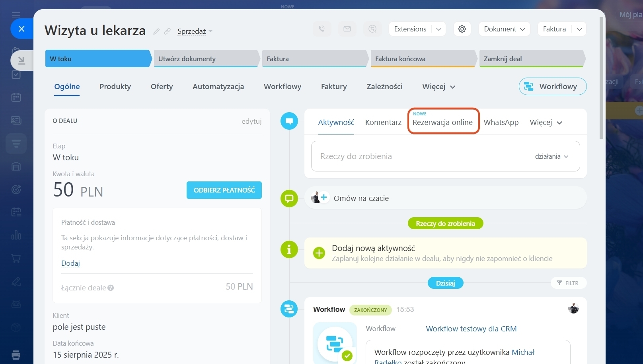The height and width of the screenshot is (364, 643).
Task: Expand the Extensions dropdown
Action: pyautogui.click(x=438, y=29)
